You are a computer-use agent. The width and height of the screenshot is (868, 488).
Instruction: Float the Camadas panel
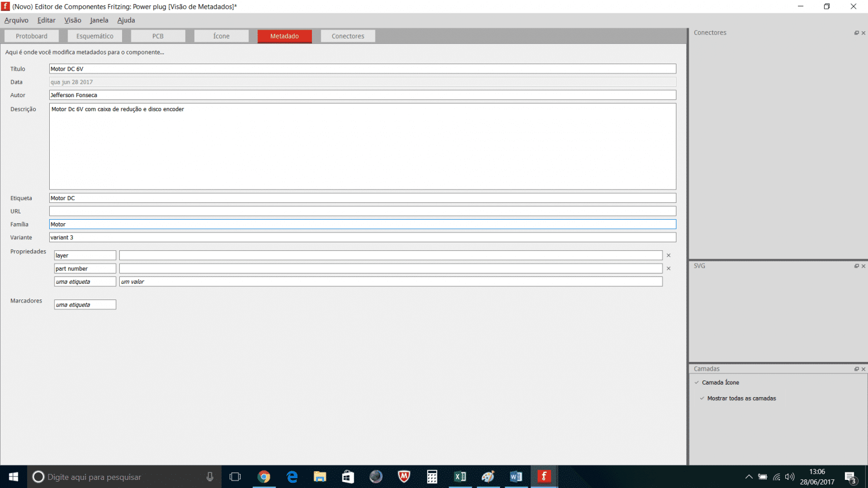point(856,369)
